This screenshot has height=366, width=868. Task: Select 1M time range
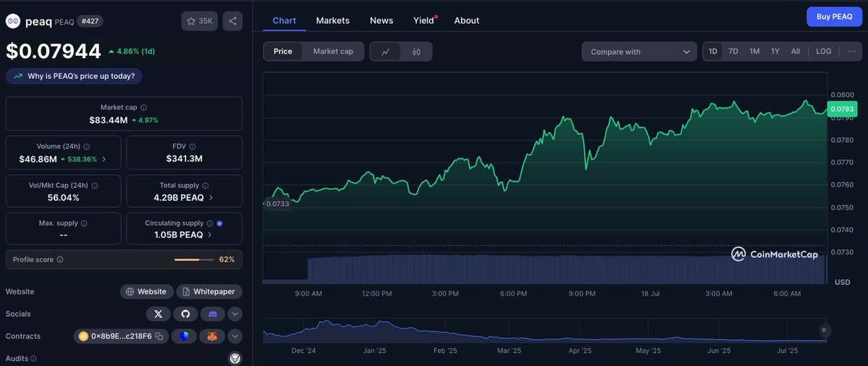(x=754, y=51)
